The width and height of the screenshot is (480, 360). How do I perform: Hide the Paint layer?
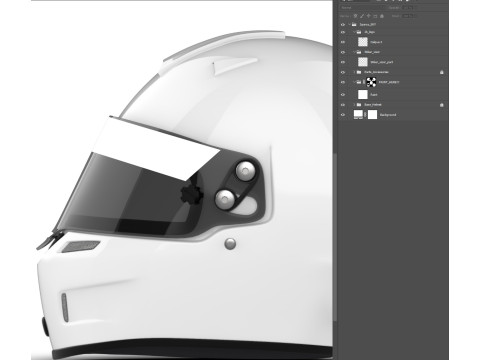coord(343,95)
